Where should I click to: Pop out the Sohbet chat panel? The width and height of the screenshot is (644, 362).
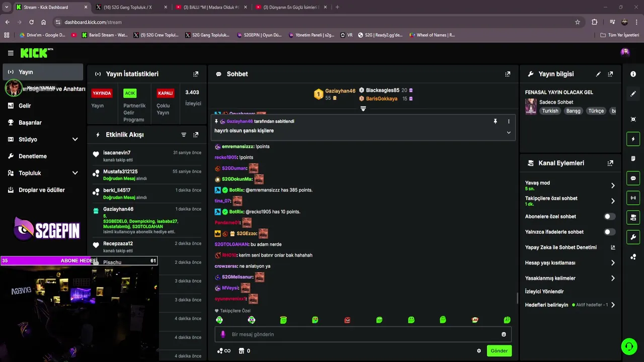pyautogui.click(x=508, y=74)
